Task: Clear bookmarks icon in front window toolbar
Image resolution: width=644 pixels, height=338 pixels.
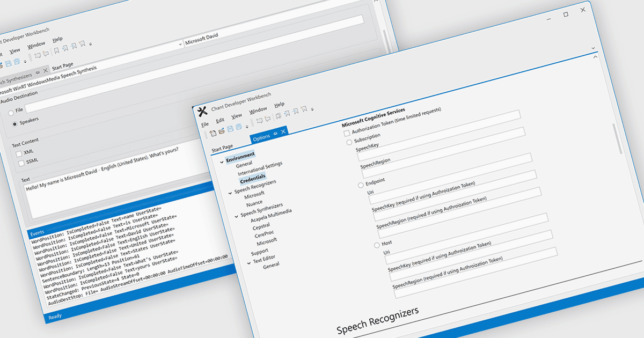Action: point(304,109)
